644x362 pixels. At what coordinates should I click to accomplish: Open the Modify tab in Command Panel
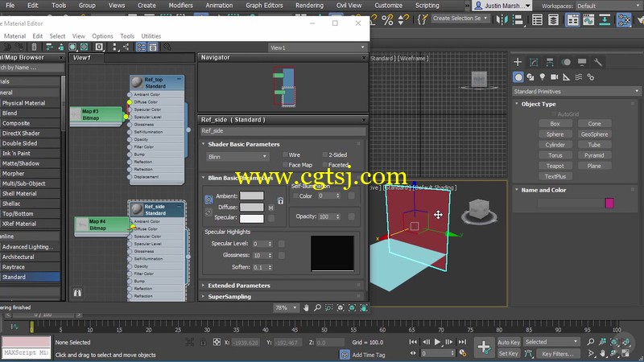[x=534, y=62]
